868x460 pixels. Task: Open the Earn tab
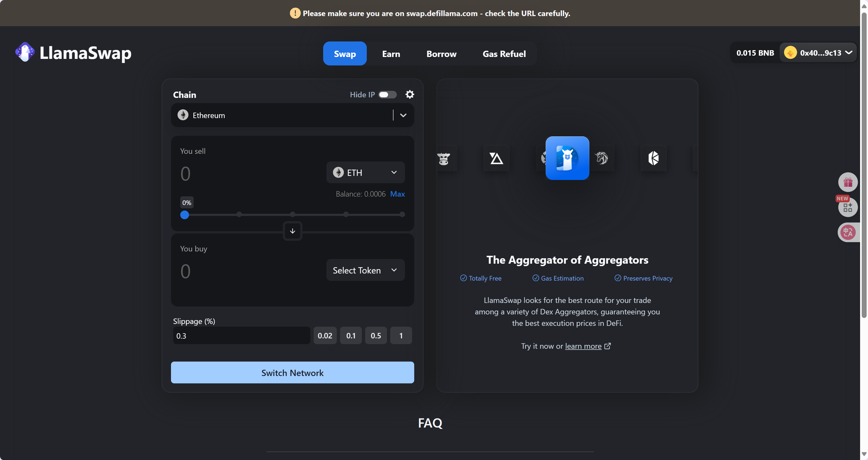click(391, 54)
